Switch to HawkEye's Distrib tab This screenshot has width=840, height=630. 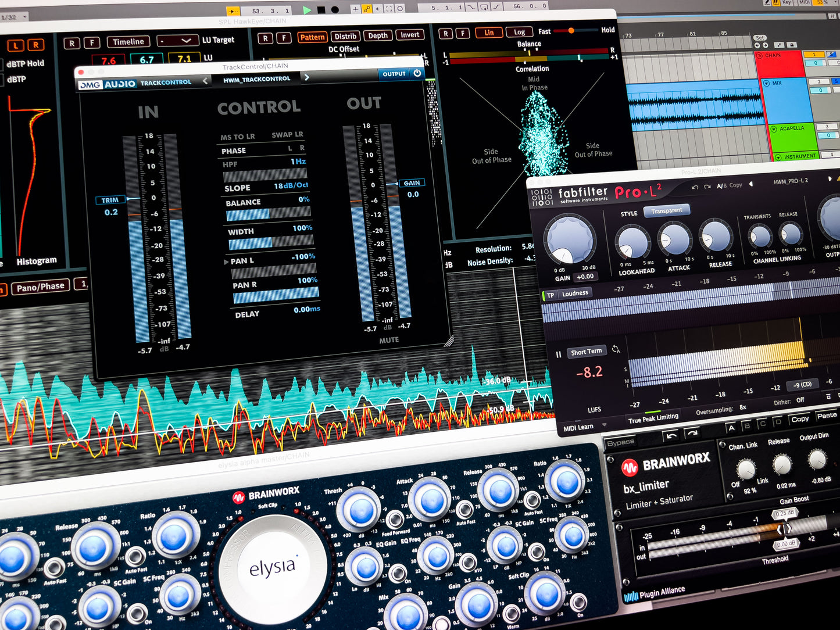coord(345,36)
